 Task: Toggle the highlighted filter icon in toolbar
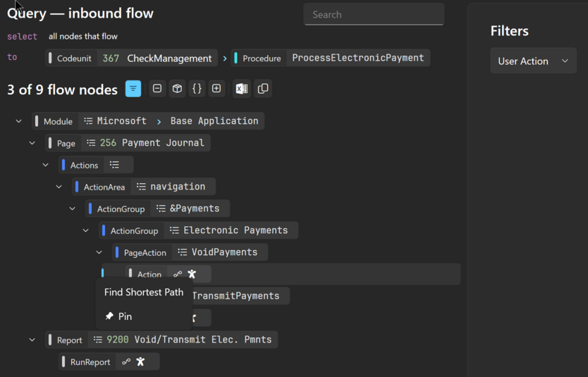coord(133,89)
